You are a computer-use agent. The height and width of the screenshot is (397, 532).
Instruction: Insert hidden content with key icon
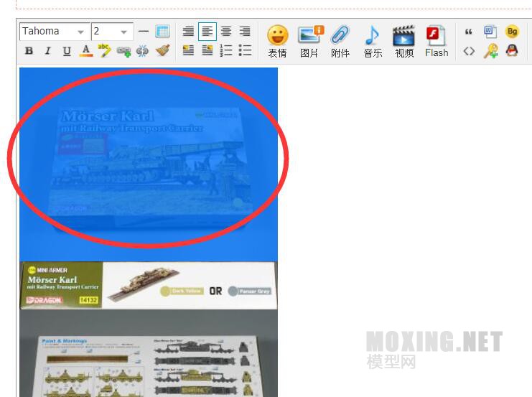coord(490,51)
